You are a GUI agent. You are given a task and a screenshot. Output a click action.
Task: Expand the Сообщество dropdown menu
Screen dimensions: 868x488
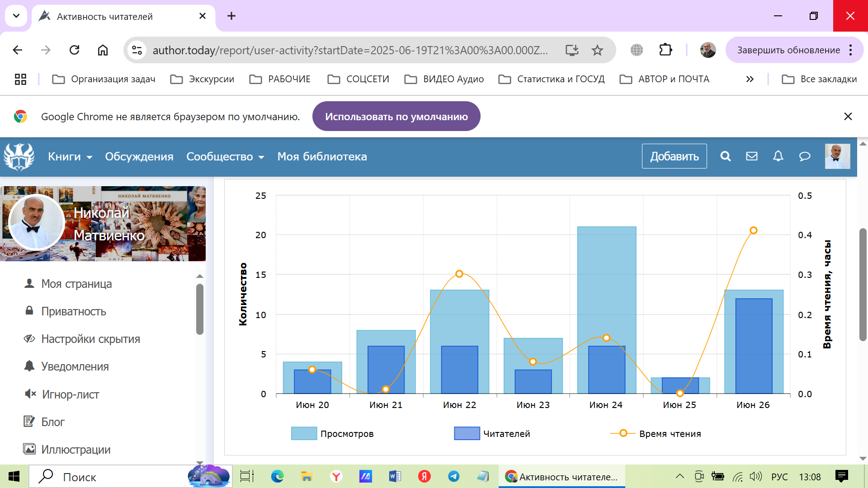click(225, 156)
